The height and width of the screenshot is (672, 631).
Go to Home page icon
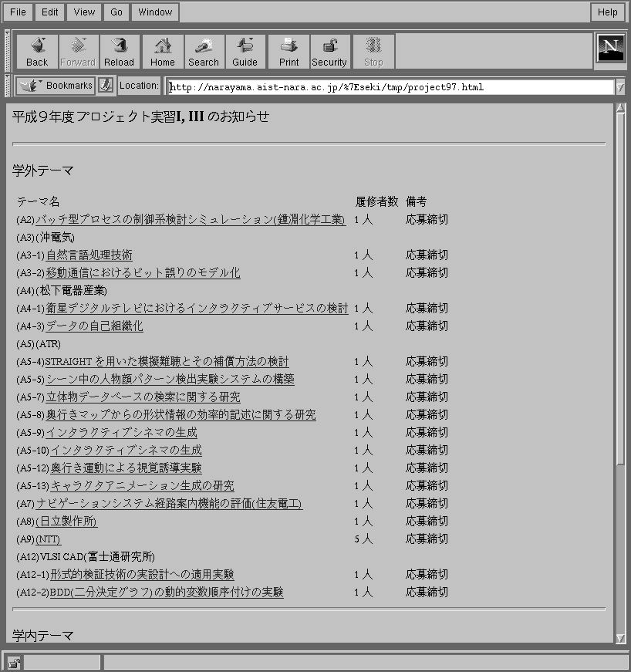click(162, 52)
